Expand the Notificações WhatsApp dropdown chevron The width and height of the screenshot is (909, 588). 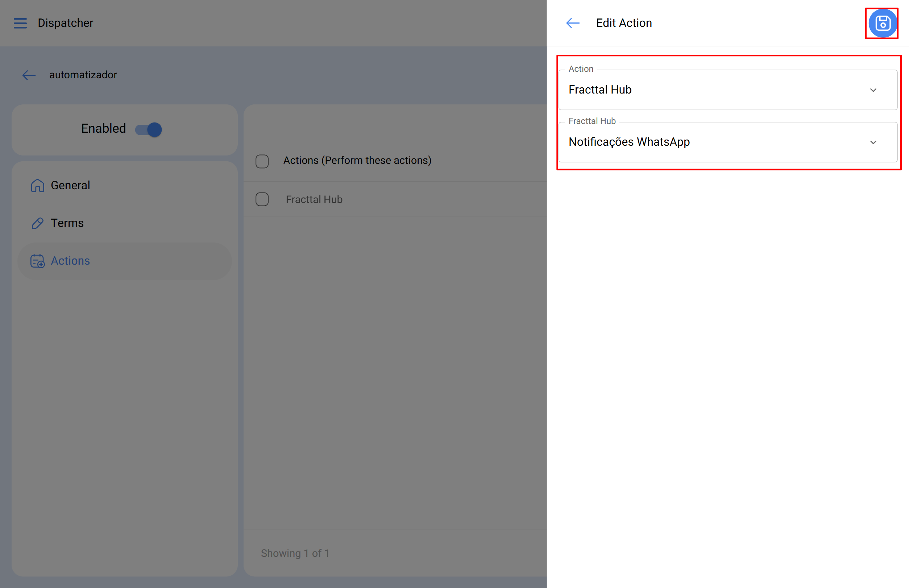[873, 142]
